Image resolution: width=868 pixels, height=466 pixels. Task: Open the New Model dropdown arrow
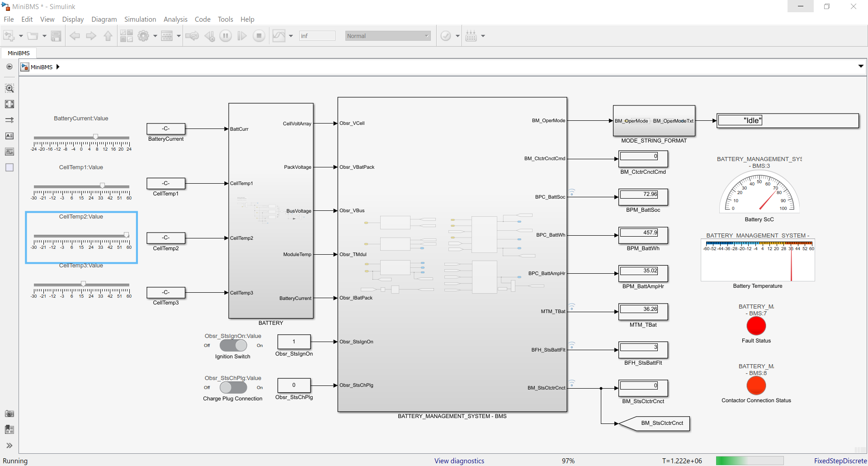point(21,36)
